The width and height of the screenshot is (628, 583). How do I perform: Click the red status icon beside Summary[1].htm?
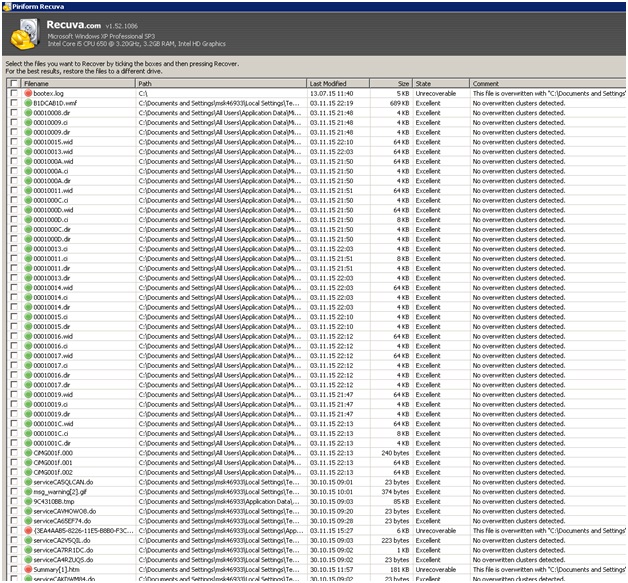pyautogui.click(x=28, y=569)
